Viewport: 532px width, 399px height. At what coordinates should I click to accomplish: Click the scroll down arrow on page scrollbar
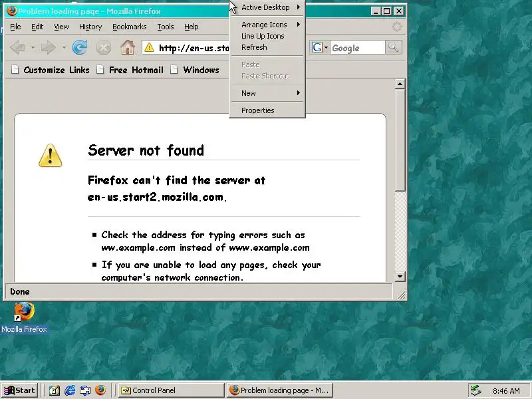(x=400, y=277)
